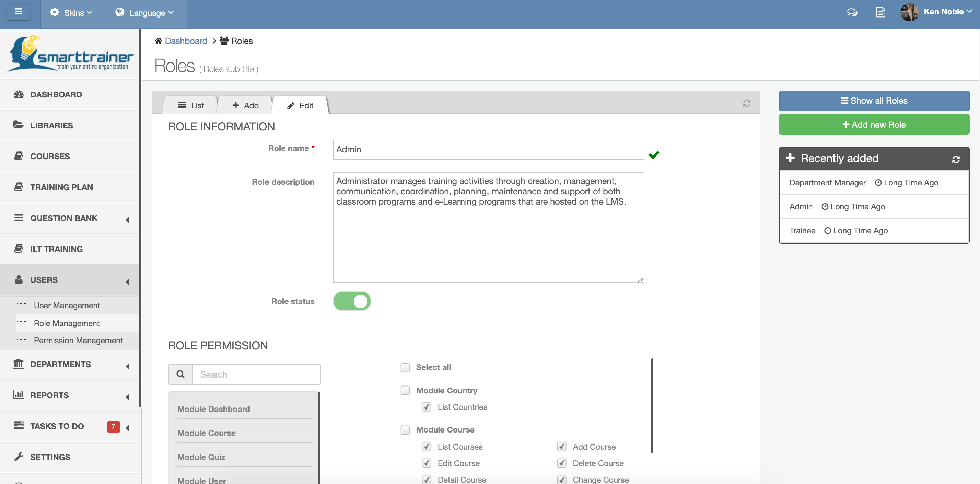Viewport: 980px width, 484px height.
Task: Click the Add new Role button
Action: (874, 124)
